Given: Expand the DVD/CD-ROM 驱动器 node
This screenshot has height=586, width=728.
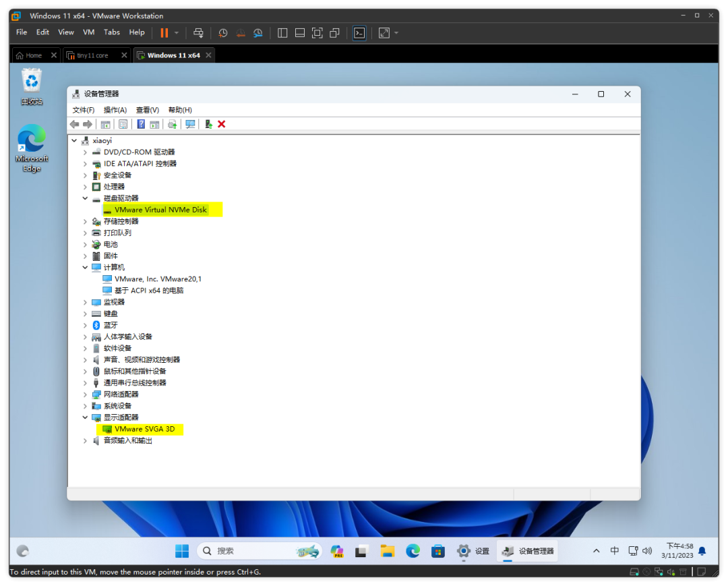Looking at the screenshot, I should click(85, 152).
